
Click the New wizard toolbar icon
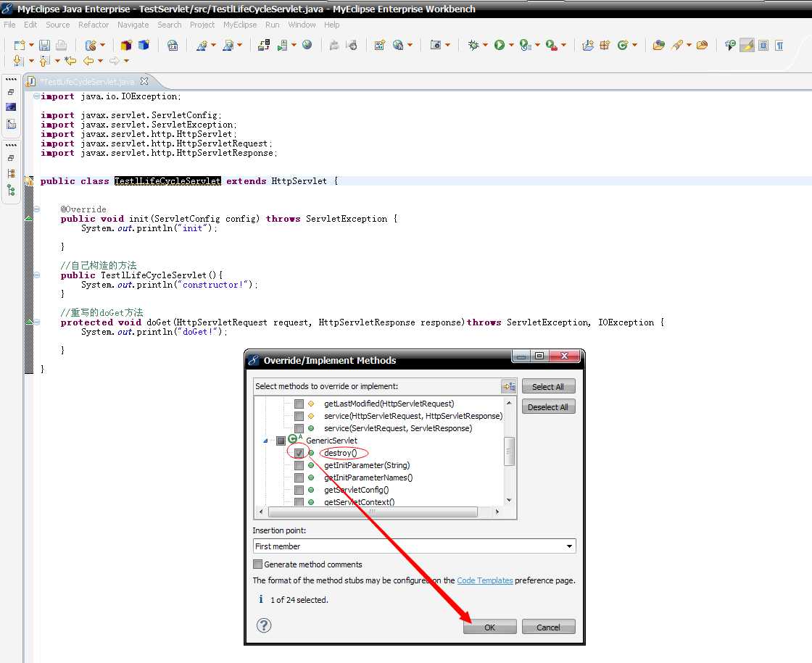click(x=19, y=46)
